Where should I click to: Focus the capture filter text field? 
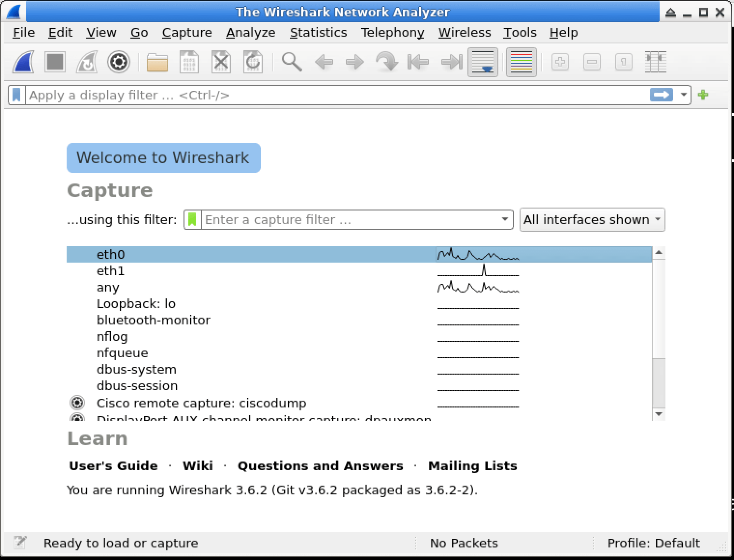tap(351, 220)
